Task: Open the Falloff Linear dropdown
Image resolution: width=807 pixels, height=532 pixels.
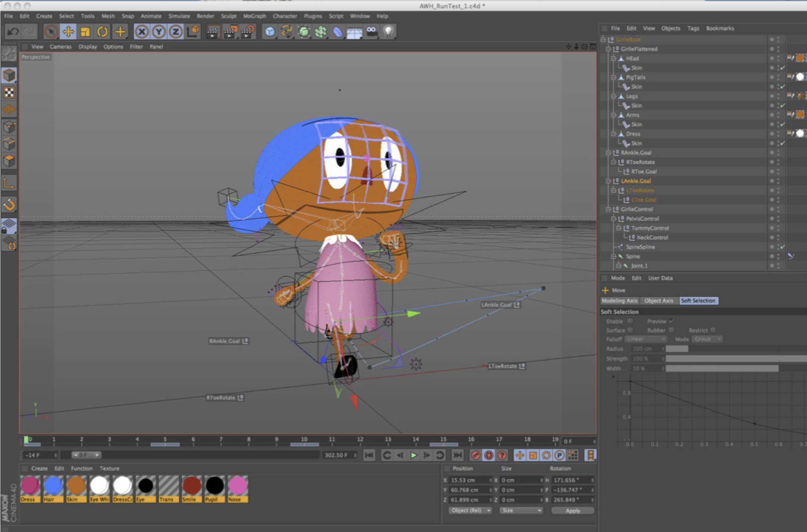Action: (646, 339)
